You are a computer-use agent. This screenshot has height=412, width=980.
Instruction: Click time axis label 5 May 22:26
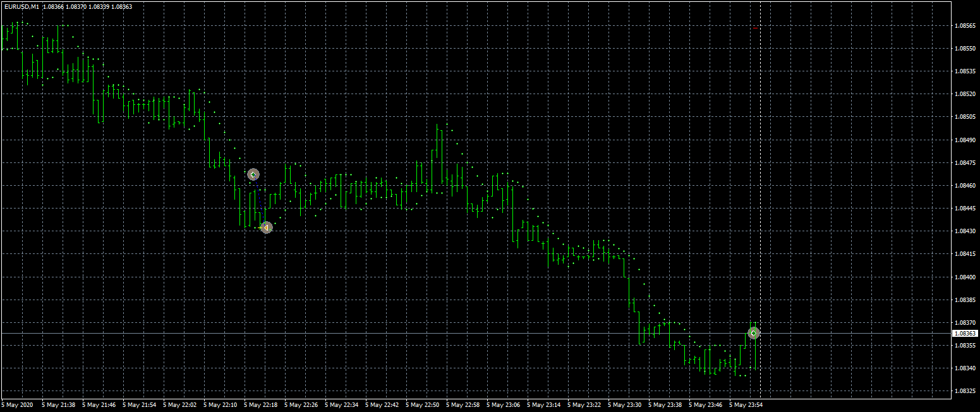coord(301,404)
